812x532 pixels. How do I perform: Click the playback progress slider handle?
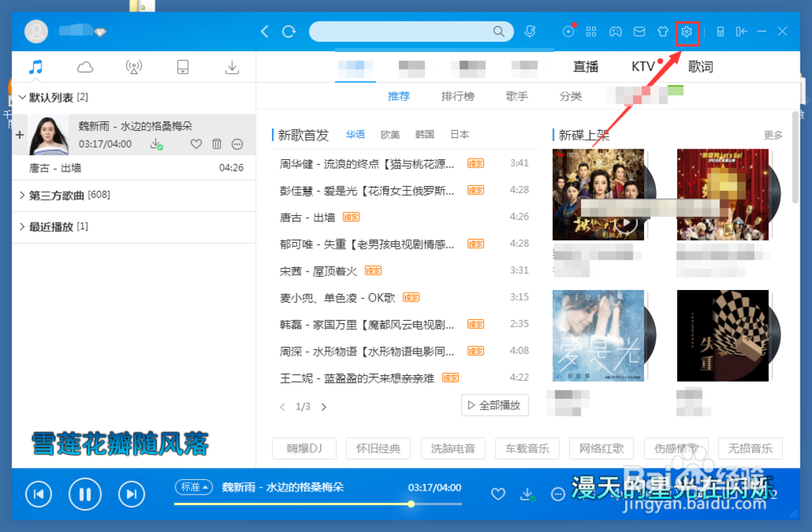pos(411,504)
